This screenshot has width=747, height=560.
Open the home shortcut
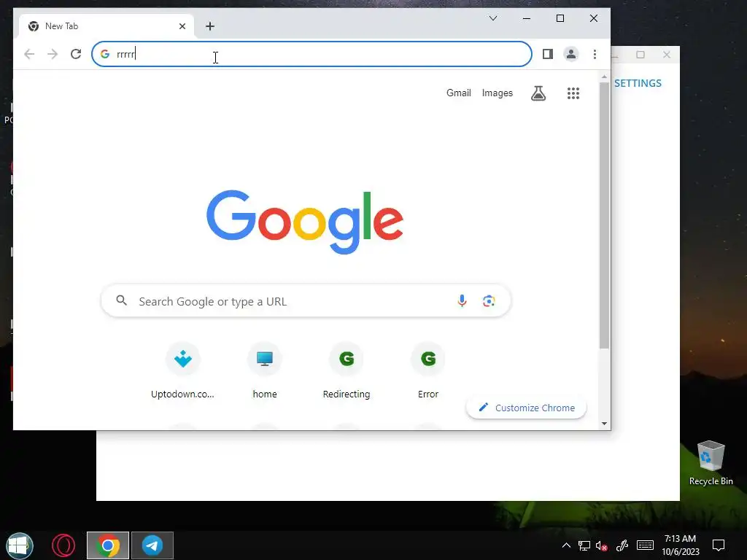pyautogui.click(x=264, y=371)
